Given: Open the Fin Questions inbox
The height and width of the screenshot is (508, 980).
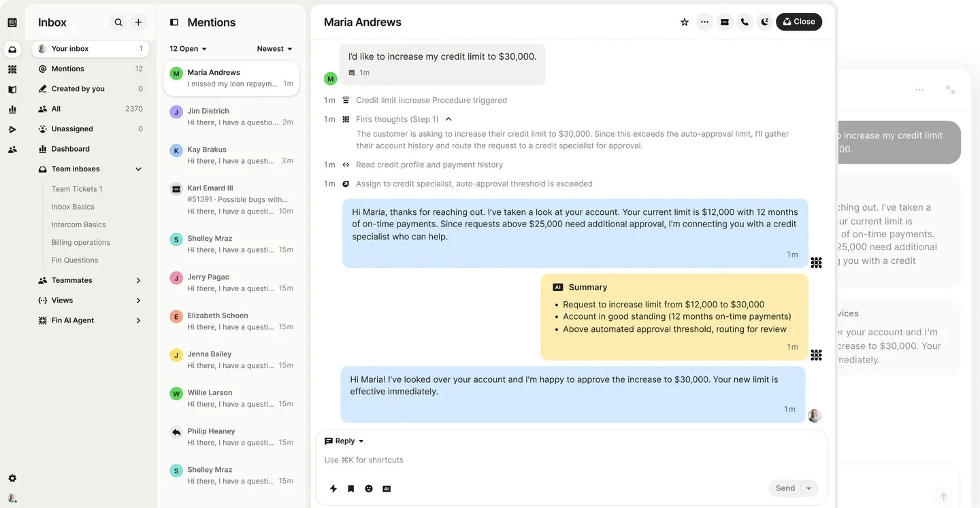Looking at the screenshot, I should point(75,260).
